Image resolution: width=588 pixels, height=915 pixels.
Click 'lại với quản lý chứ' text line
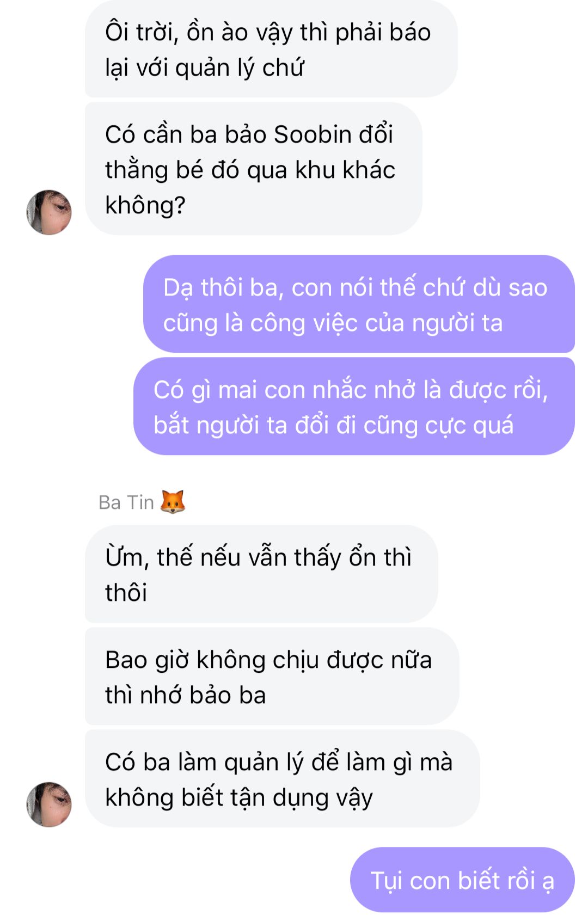pyautogui.click(x=204, y=68)
